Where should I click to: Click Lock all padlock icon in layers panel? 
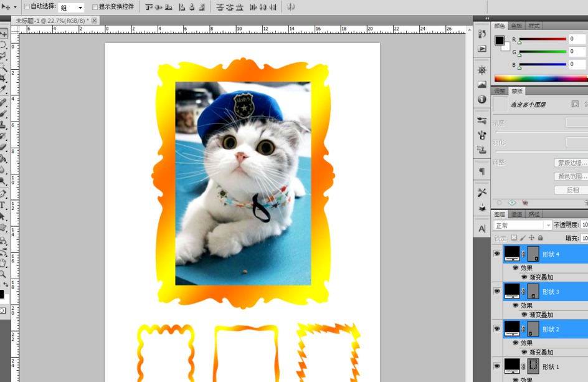(541, 237)
